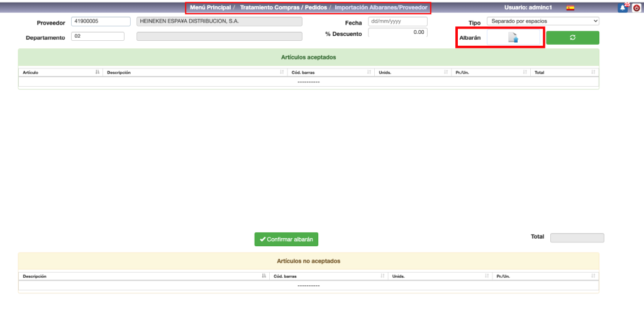Image resolution: width=644 pixels, height=321 pixels.
Task: Click the % Descuento field
Action: 397,33
